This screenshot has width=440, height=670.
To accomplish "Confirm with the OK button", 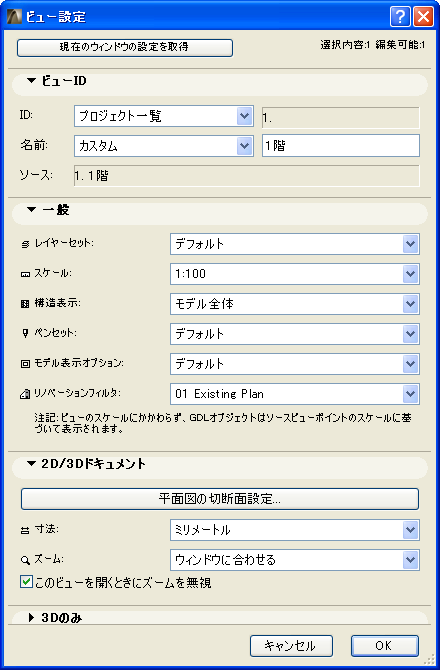I will click(x=385, y=645).
